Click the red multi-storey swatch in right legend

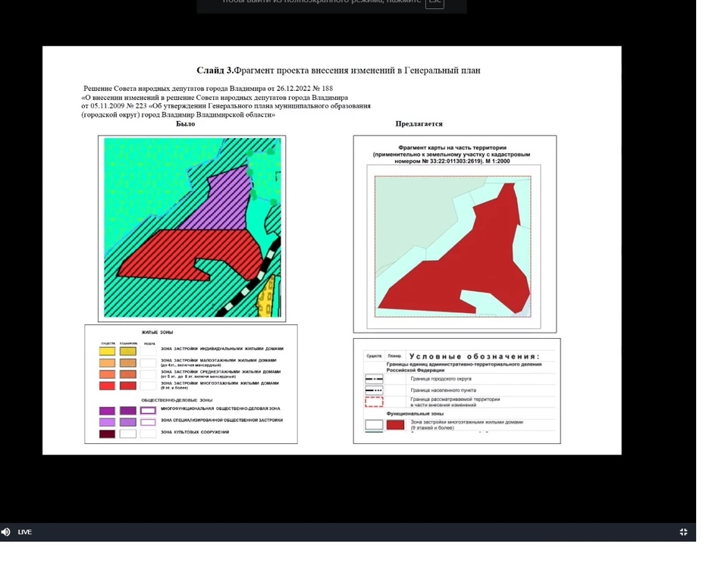click(395, 425)
